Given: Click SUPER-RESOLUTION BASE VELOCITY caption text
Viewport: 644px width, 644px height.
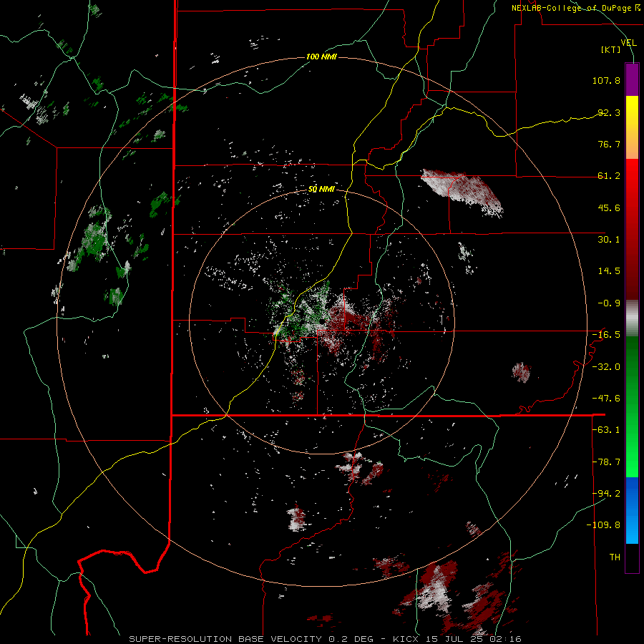Looking at the screenshot, I should [x=225, y=639].
